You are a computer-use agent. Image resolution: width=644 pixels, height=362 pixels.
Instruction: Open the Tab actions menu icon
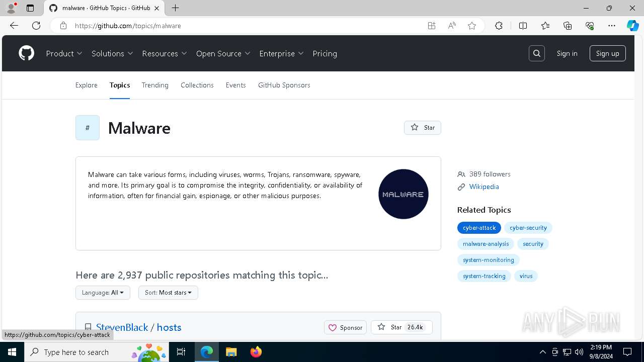pyautogui.click(x=30, y=8)
